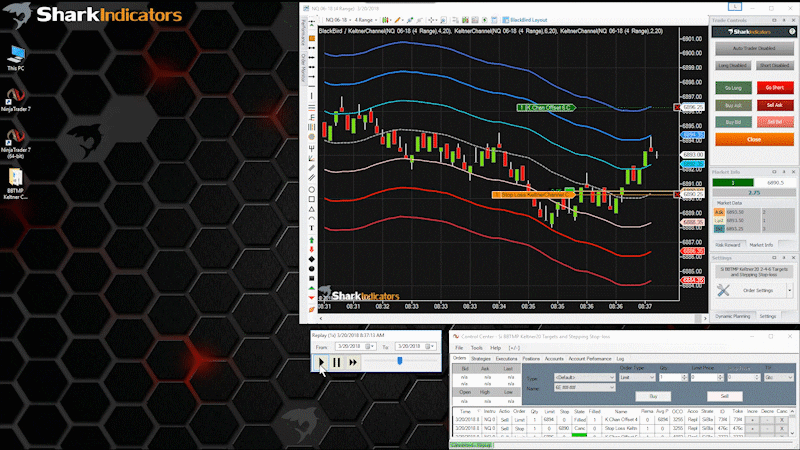
Task: Open File menu in Control Center
Action: pos(459,348)
